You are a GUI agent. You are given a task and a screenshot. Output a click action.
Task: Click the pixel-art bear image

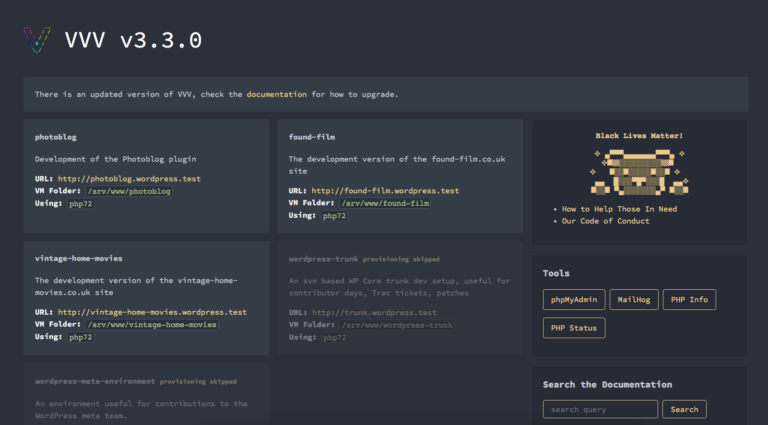coord(640,173)
